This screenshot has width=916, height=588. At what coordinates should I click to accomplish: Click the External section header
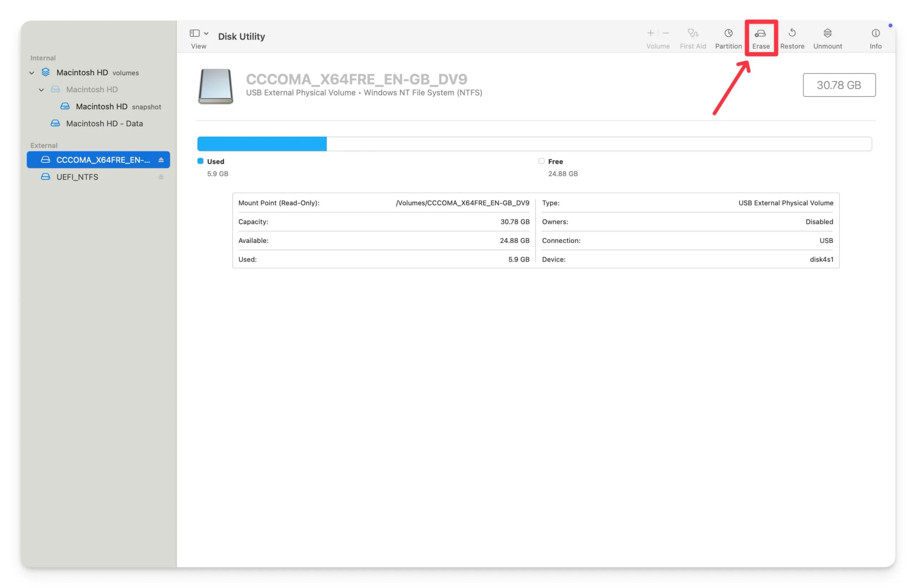(x=44, y=145)
